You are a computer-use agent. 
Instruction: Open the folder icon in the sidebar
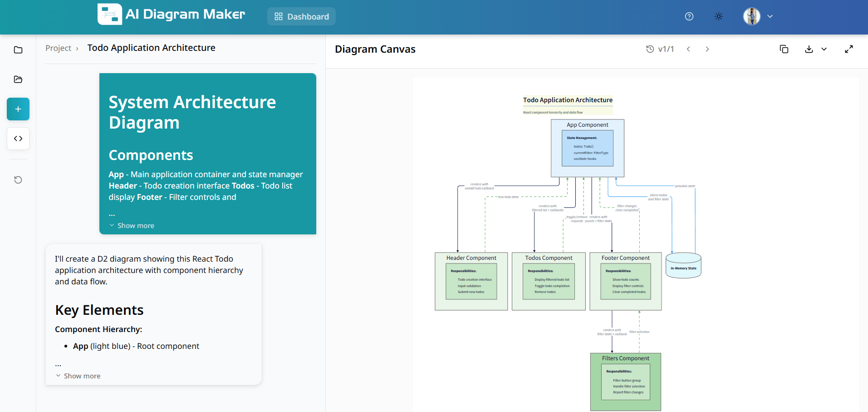[x=18, y=50]
